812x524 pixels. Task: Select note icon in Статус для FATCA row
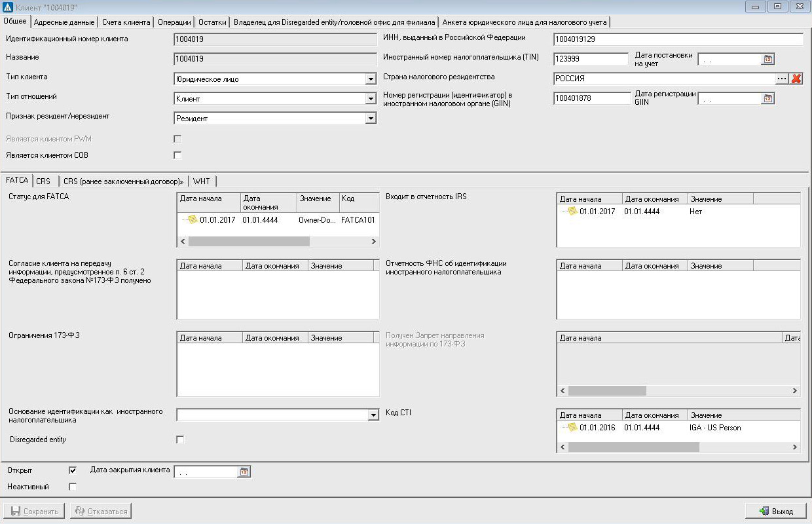pos(193,220)
